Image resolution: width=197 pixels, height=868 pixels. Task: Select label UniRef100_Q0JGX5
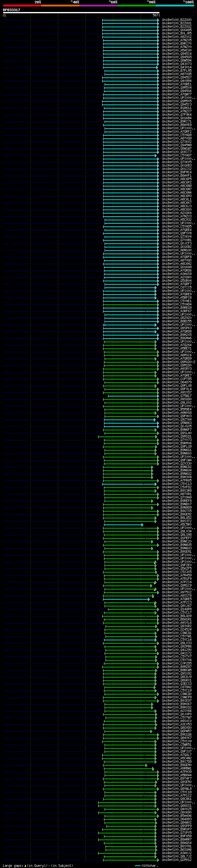176,426
